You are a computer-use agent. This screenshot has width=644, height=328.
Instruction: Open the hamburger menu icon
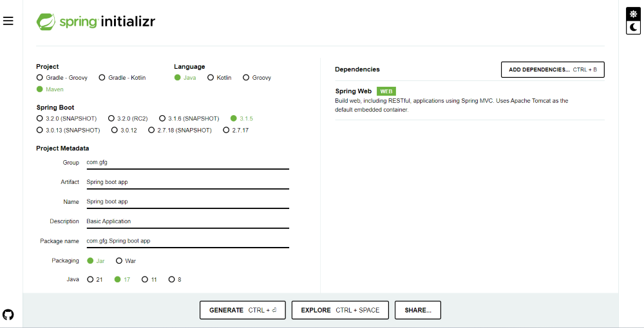pyautogui.click(x=8, y=21)
